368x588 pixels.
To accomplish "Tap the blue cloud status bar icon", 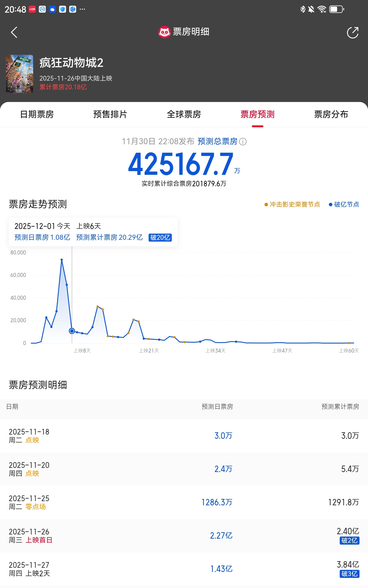I will tap(52, 9).
